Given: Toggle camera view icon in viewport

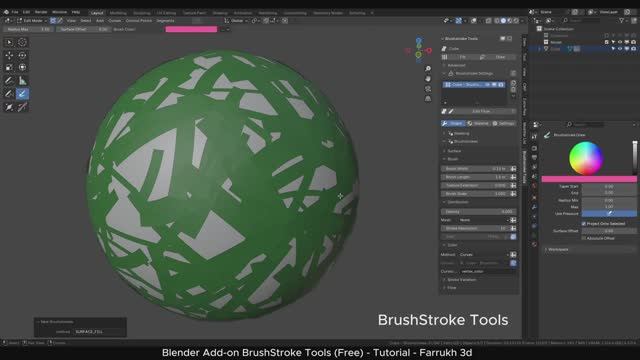Looking at the screenshot, I should point(428,89).
